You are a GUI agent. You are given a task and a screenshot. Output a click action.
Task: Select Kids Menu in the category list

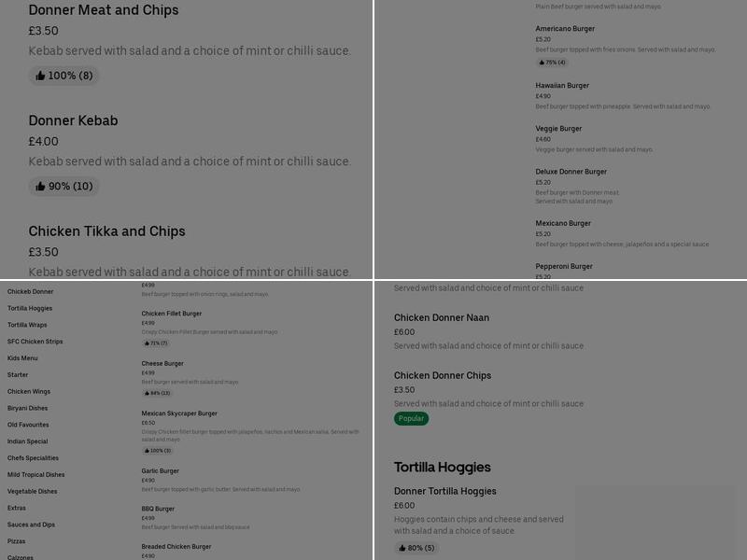[22, 358]
